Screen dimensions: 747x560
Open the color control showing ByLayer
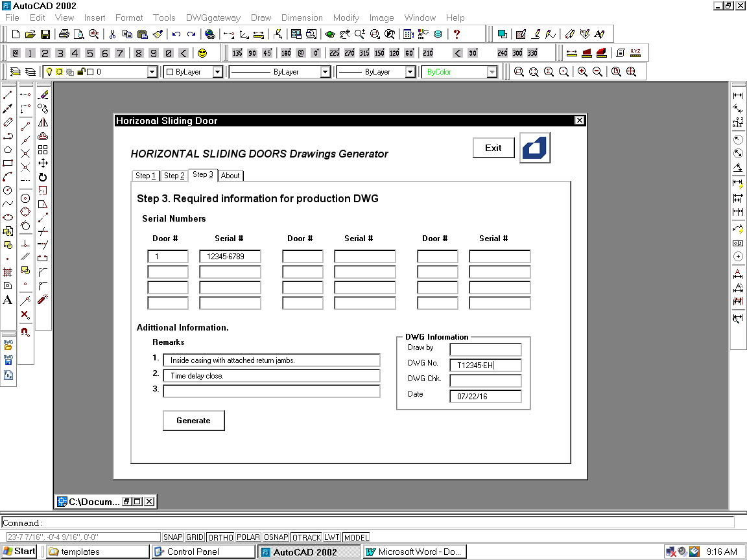click(218, 71)
